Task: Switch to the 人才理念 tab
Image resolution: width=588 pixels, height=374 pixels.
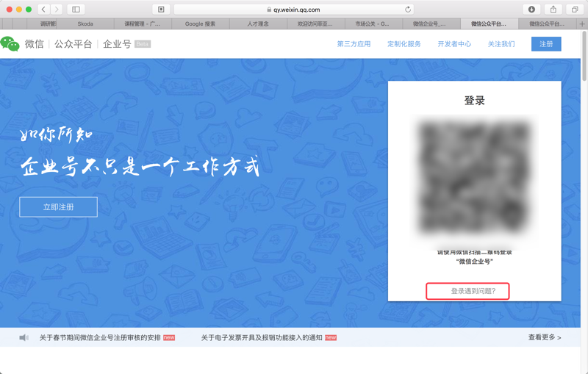Action: [x=258, y=24]
